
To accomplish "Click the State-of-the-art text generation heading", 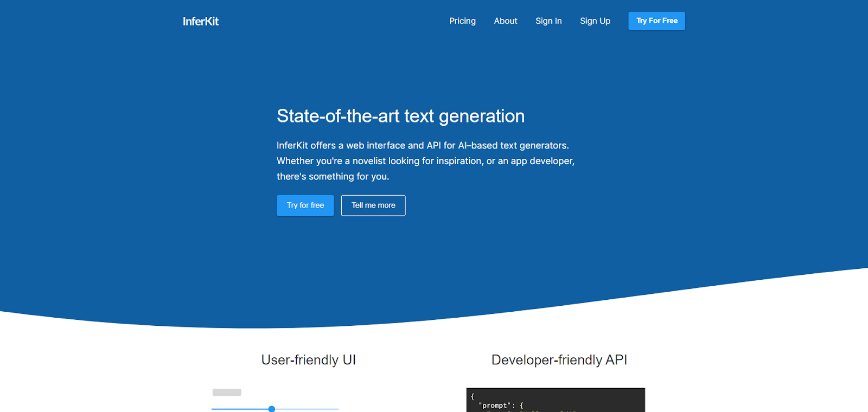I will click(x=401, y=116).
